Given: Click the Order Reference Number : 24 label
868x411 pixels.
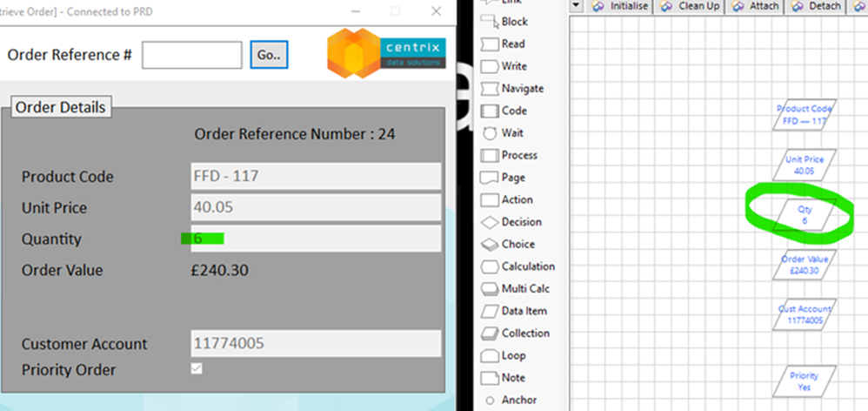Looking at the screenshot, I should tap(295, 134).
